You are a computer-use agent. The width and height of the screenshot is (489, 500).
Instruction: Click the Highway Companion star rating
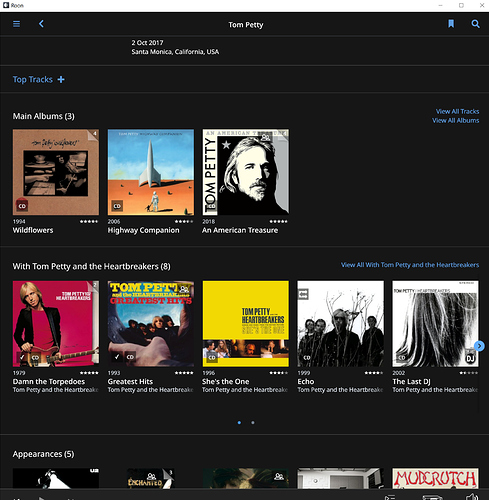click(x=184, y=222)
